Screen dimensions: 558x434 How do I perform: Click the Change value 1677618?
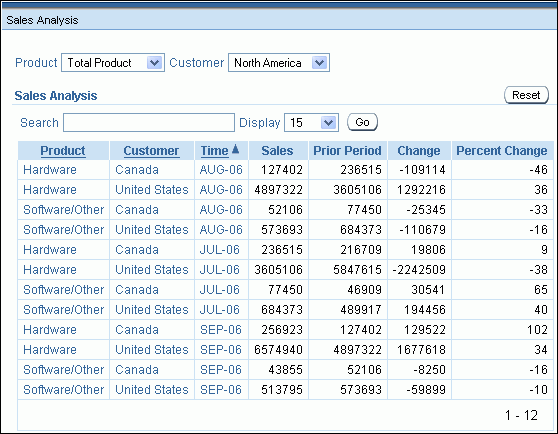[x=421, y=350]
